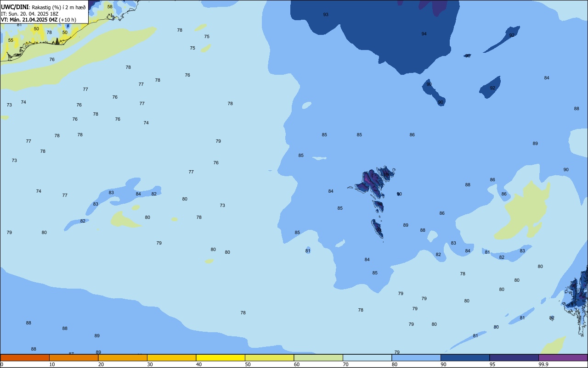Click the 50–60 yellow-green legend swatch
The image size is (588, 368).
click(269, 357)
